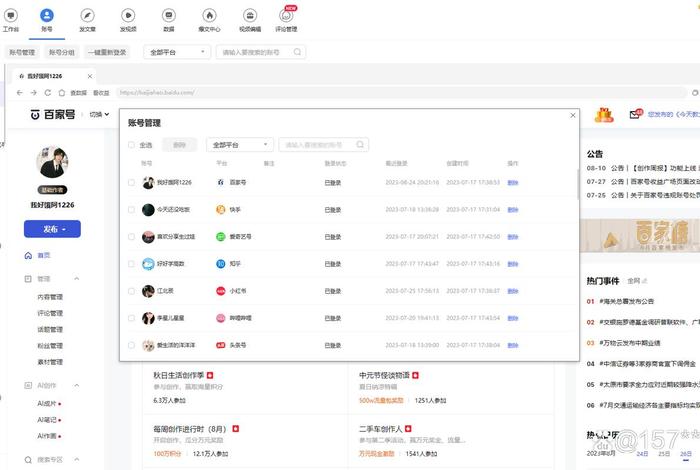
Task: Click the embedded browser URL bar
Action: tap(402, 93)
